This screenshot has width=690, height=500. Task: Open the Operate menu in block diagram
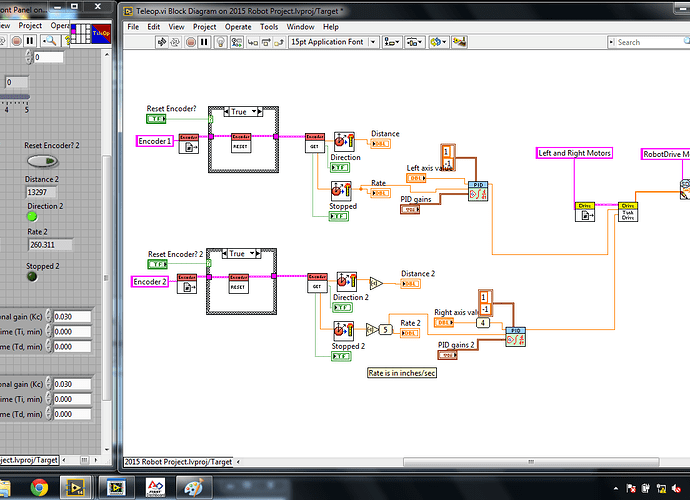pyautogui.click(x=238, y=27)
